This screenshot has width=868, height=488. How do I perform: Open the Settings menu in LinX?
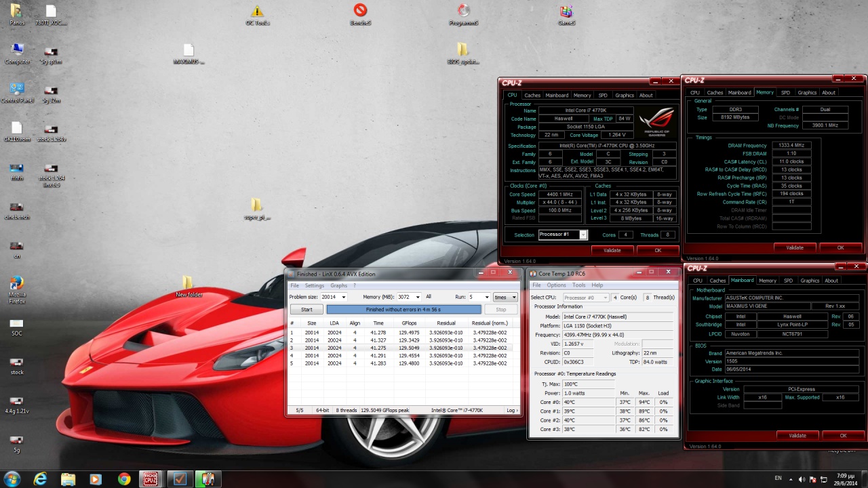tap(314, 285)
